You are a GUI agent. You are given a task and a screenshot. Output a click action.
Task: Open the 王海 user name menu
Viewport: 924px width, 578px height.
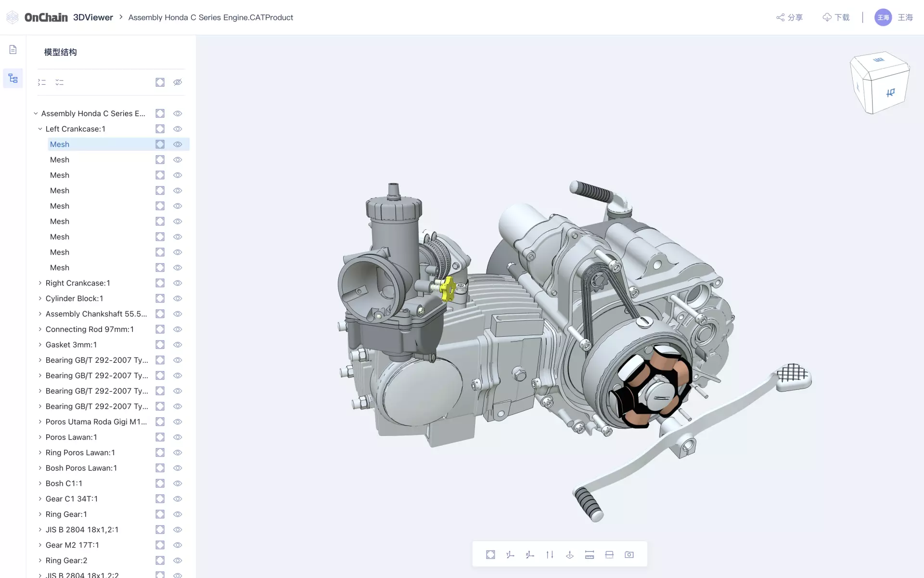tap(905, 17)
